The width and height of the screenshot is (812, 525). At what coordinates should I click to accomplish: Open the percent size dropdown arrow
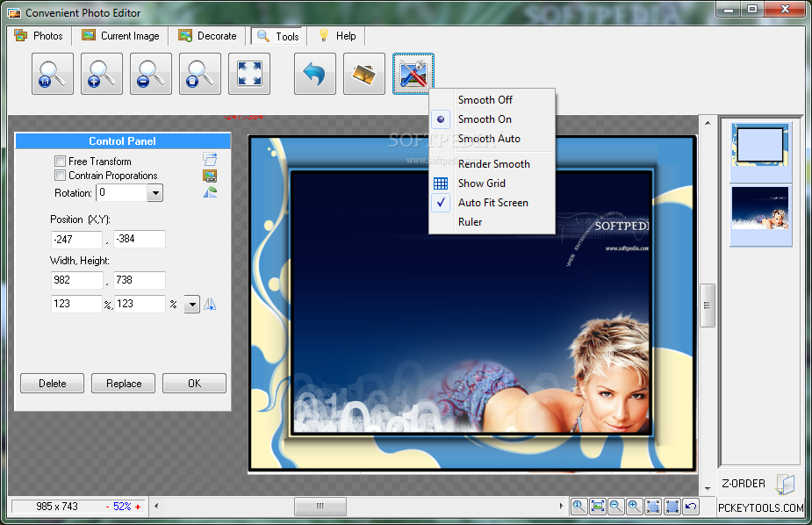pyautogui.click(x=192, y=305)
